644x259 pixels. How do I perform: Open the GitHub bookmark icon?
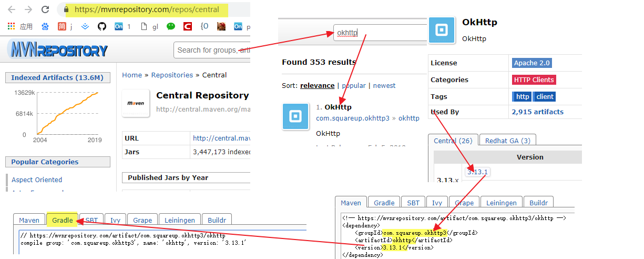pyautogui.click(x=102, y=26)
